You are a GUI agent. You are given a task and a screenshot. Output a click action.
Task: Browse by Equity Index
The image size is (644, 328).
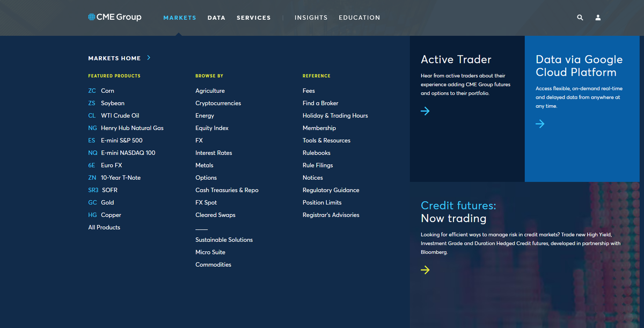tap(212, 128)
